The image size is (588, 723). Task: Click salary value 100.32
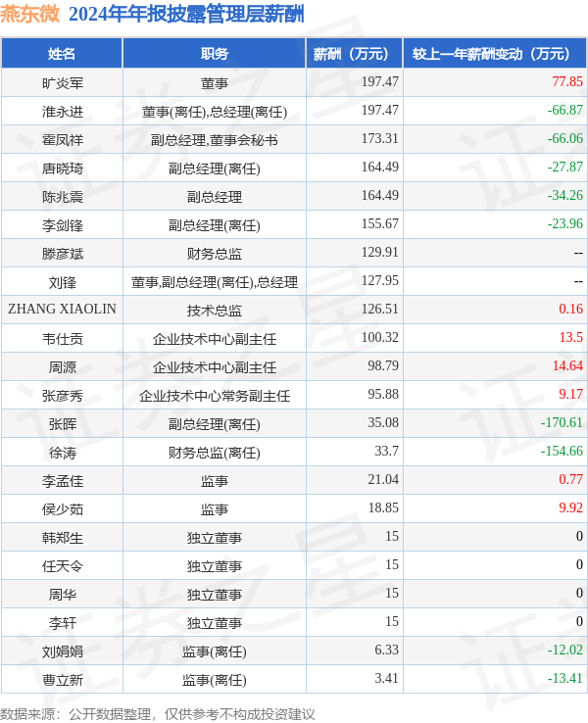pos(379,338)
